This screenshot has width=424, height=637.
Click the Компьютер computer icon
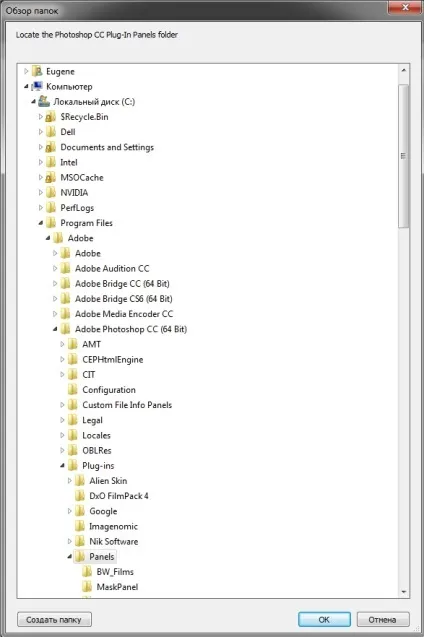[37, 87]
